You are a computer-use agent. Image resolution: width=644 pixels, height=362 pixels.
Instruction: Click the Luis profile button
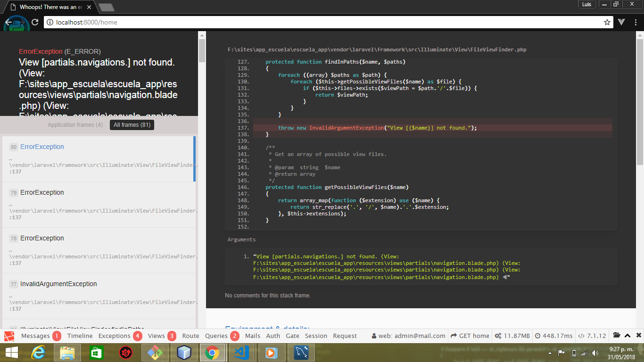586,4
